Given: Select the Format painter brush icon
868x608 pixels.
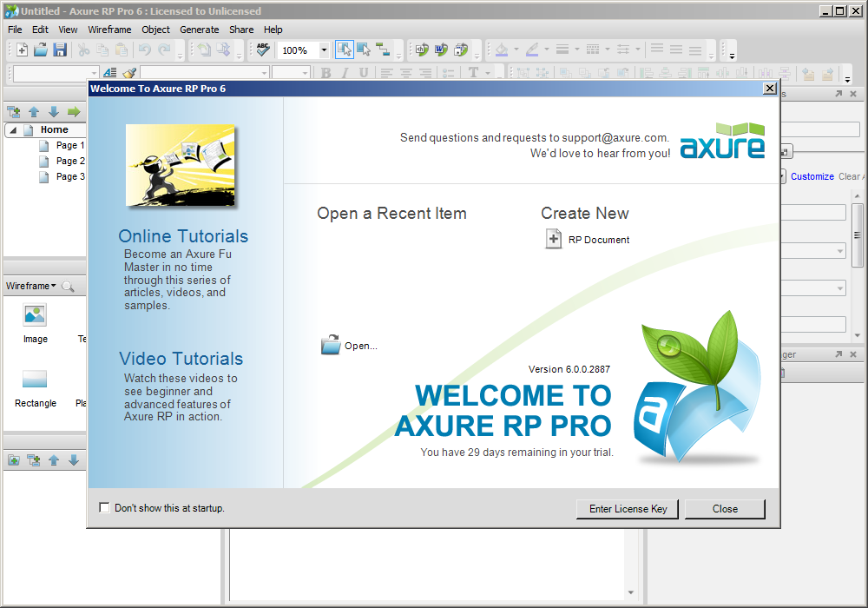Looking at the screenshot, I should pyautogui.click(x=129, y=73).
